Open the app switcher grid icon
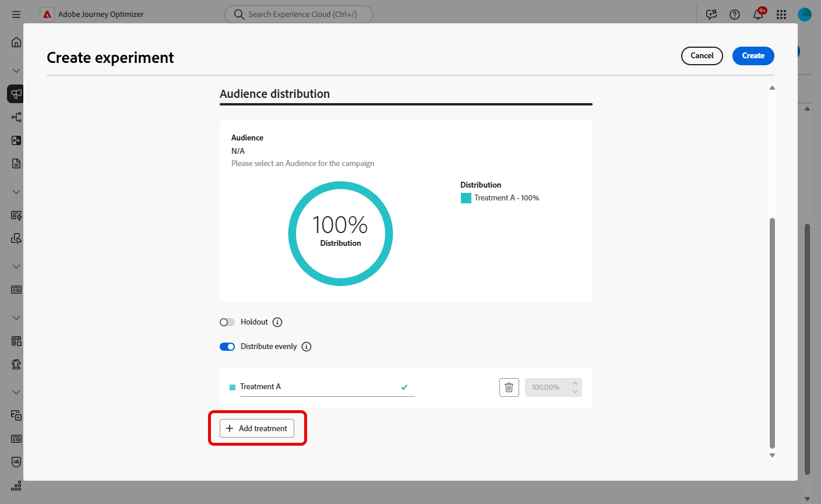The height and width of the screenshot is (504, 821). 781,15
